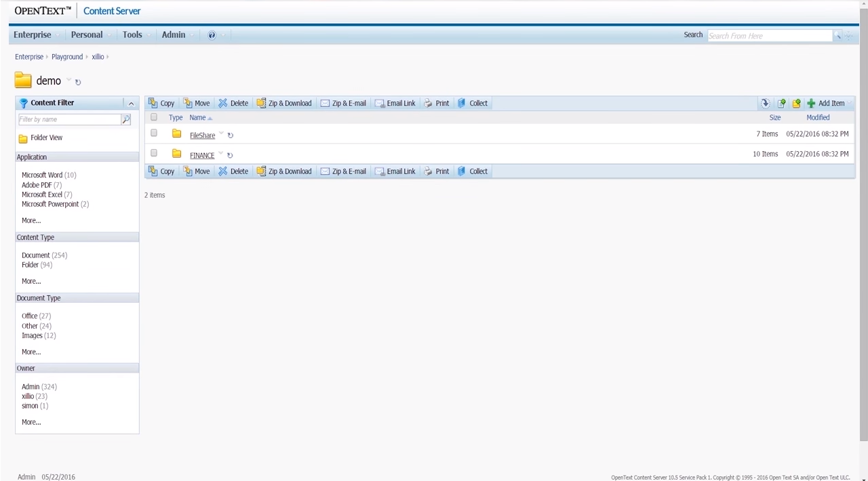Click the Collect icon on the toolbar
Viewport: 868px width, 481px height.
pos(462,103)
